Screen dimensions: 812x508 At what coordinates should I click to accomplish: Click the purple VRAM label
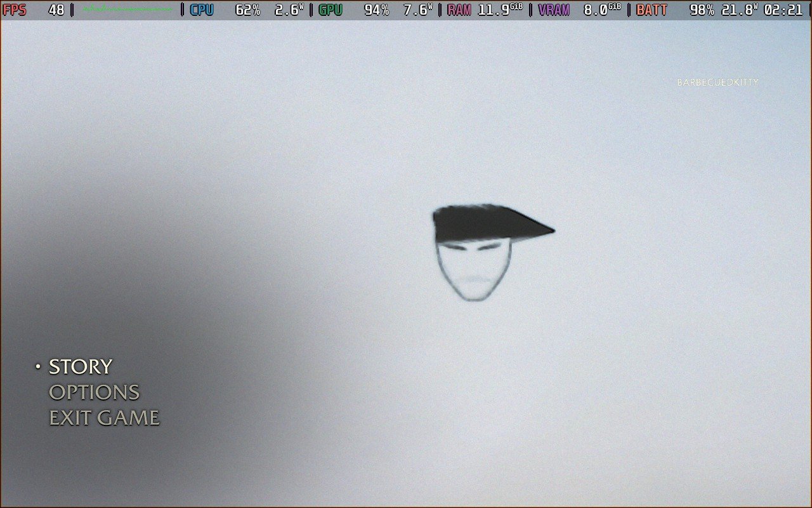[554, 10]
